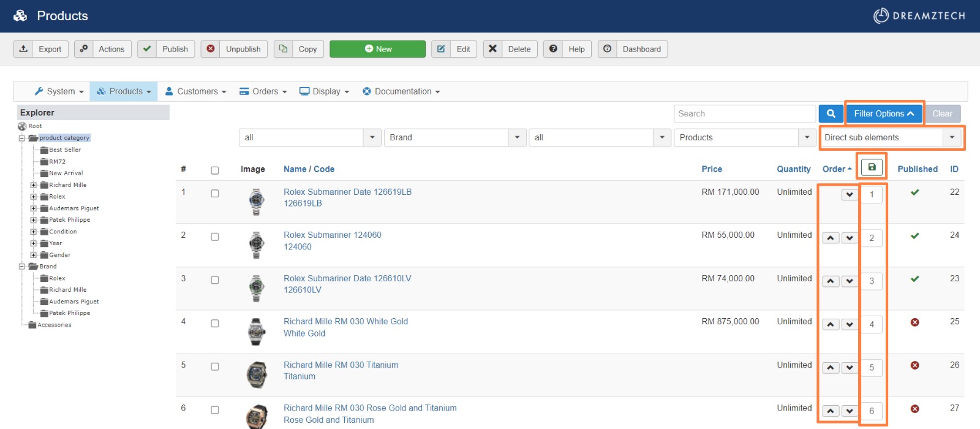Move Rolex Submariner Date 126619LB down
980x429 pixels.
(850, 195)
